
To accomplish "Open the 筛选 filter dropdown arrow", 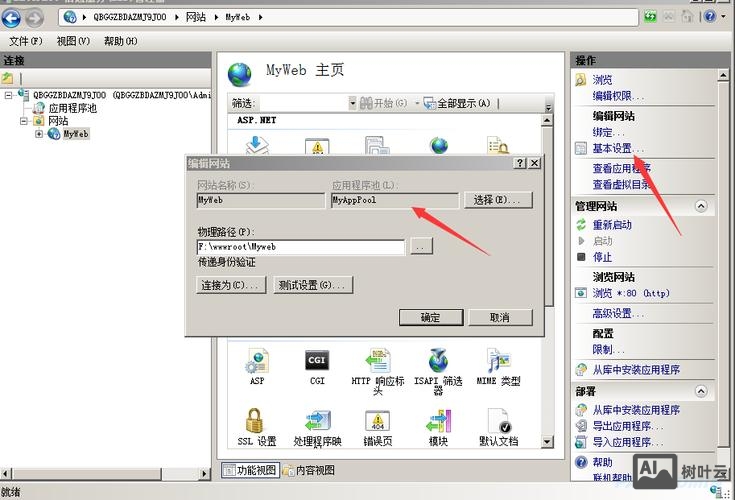I will click(x=352, y=104).
